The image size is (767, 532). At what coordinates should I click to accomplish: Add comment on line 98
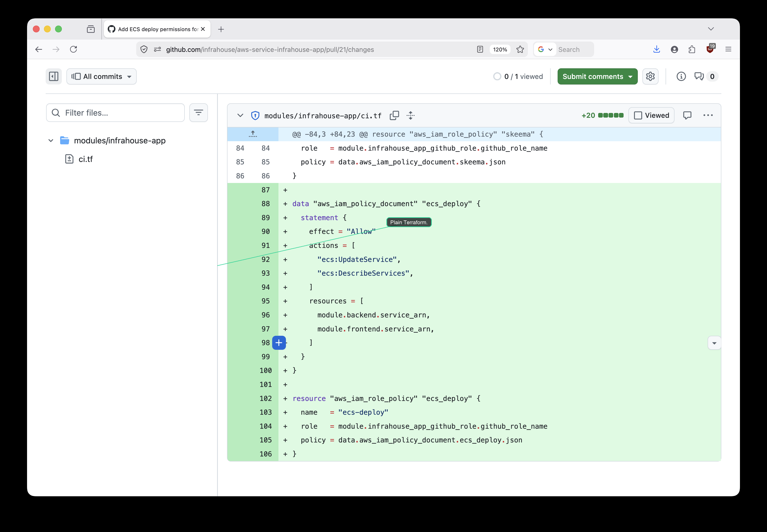(279, 343)
